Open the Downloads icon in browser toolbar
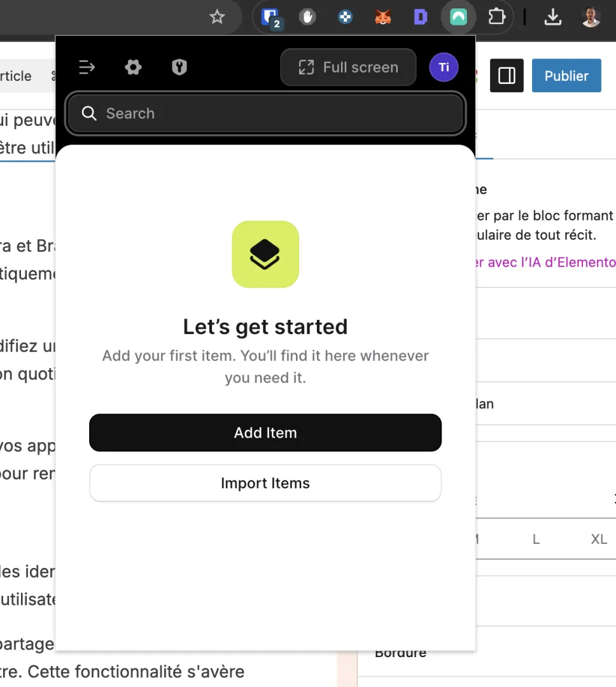Screen dimensions: 616x687 [553, 17]
